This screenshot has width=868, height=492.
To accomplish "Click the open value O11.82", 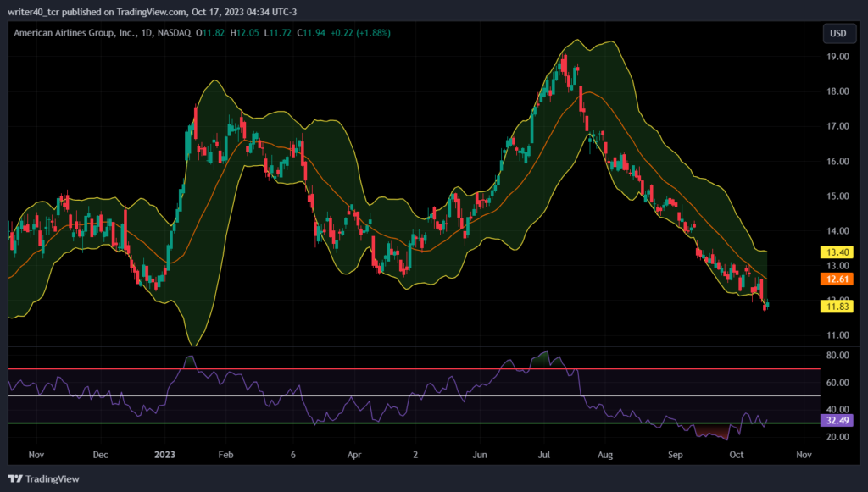I will coord(210,33).
